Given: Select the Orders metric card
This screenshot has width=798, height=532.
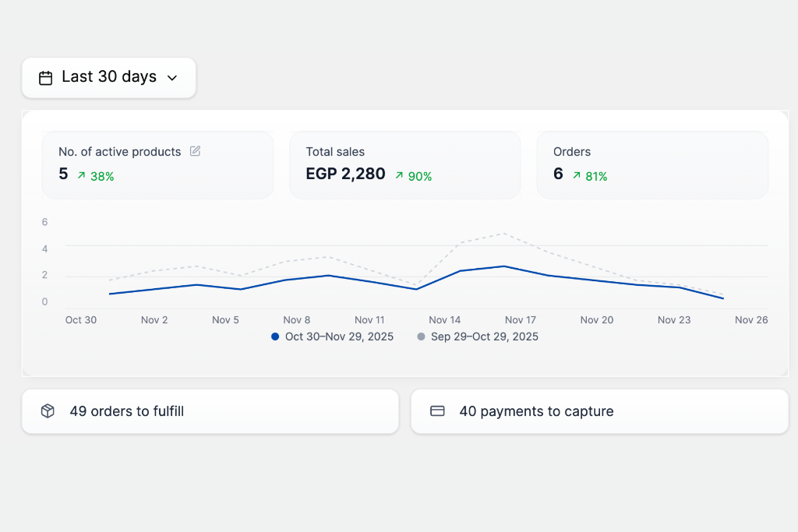Looking at the screenshot, I should tap(652, 164).
